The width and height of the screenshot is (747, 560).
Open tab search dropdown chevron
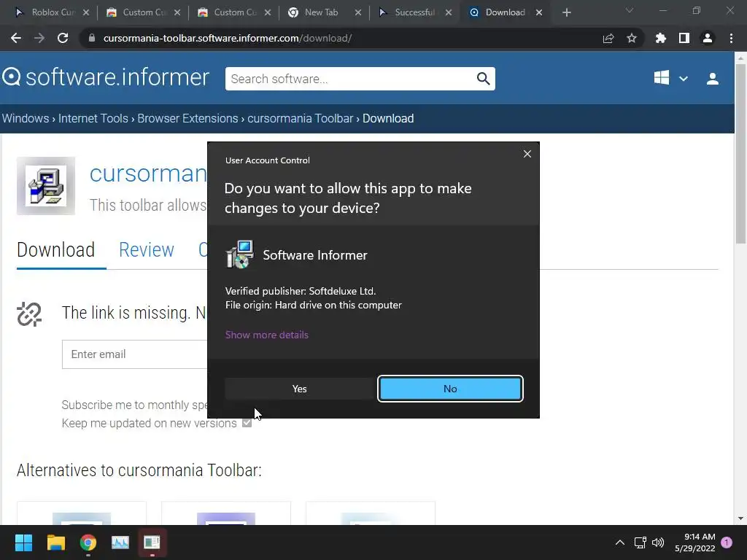[x=630, y=10]
